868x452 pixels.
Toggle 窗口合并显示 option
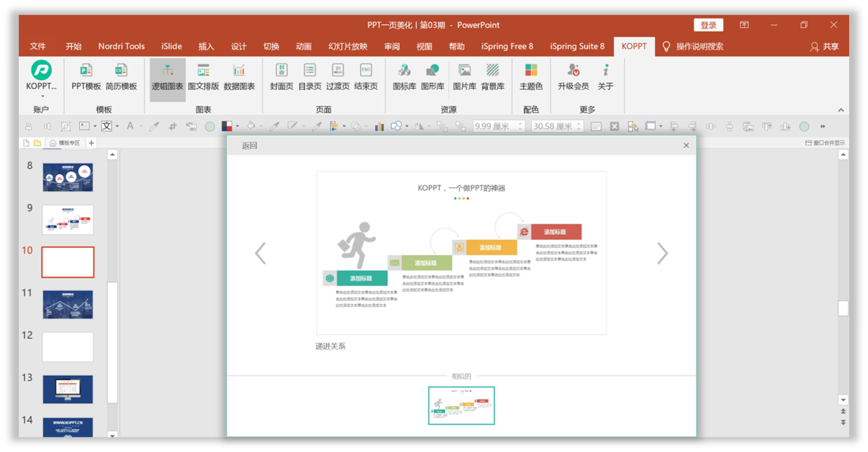825,143
